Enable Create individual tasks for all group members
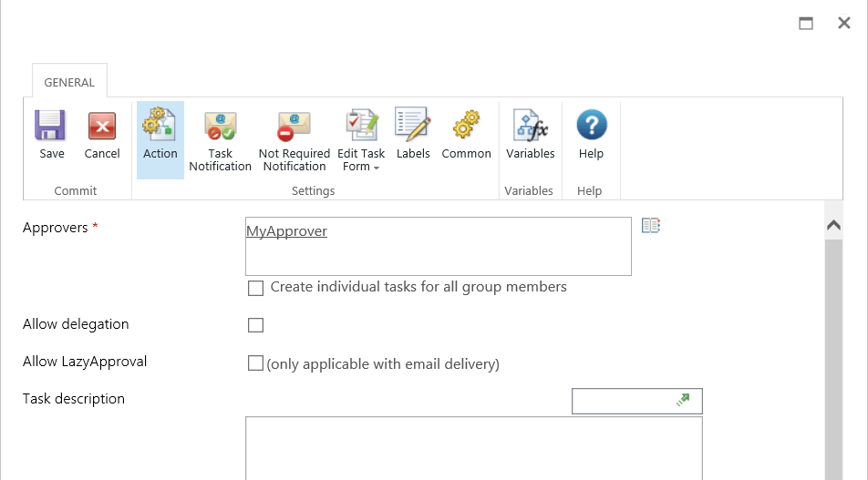 (255, 288)
